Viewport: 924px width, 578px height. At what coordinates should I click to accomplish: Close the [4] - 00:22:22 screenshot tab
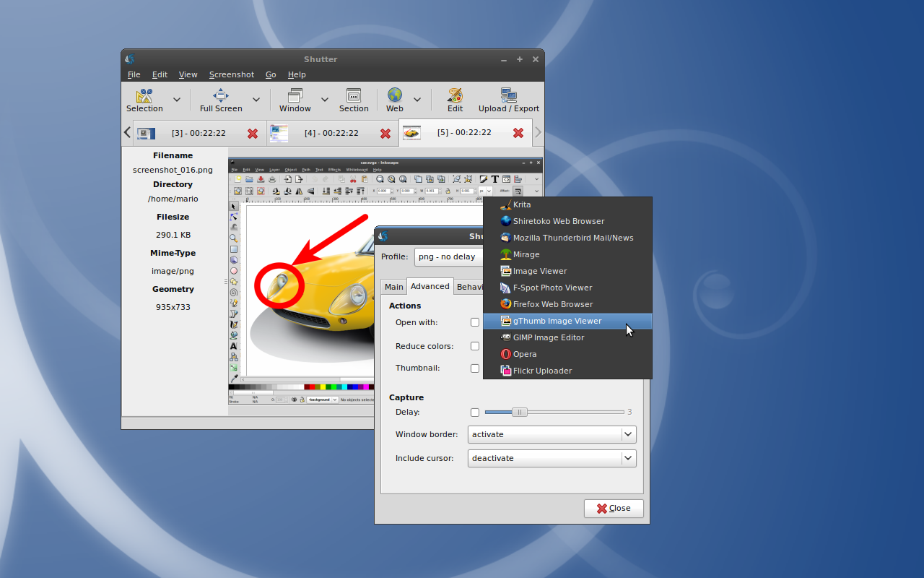click(x=385, y=134)
